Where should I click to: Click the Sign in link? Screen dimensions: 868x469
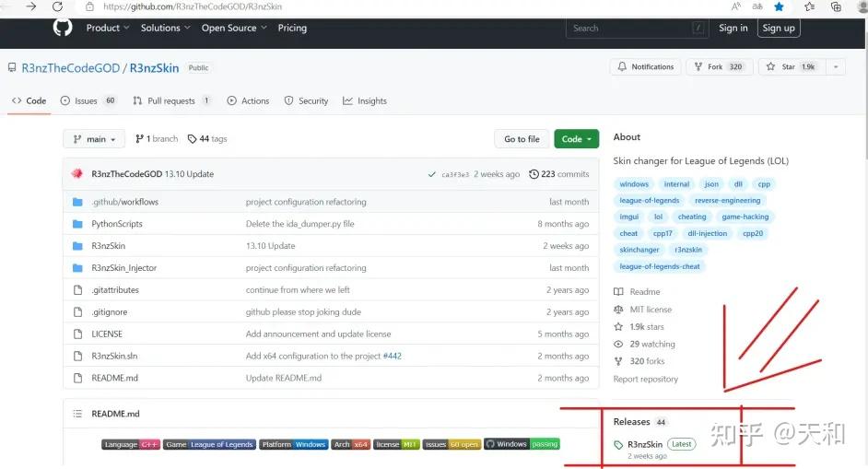tap(733, 28)
